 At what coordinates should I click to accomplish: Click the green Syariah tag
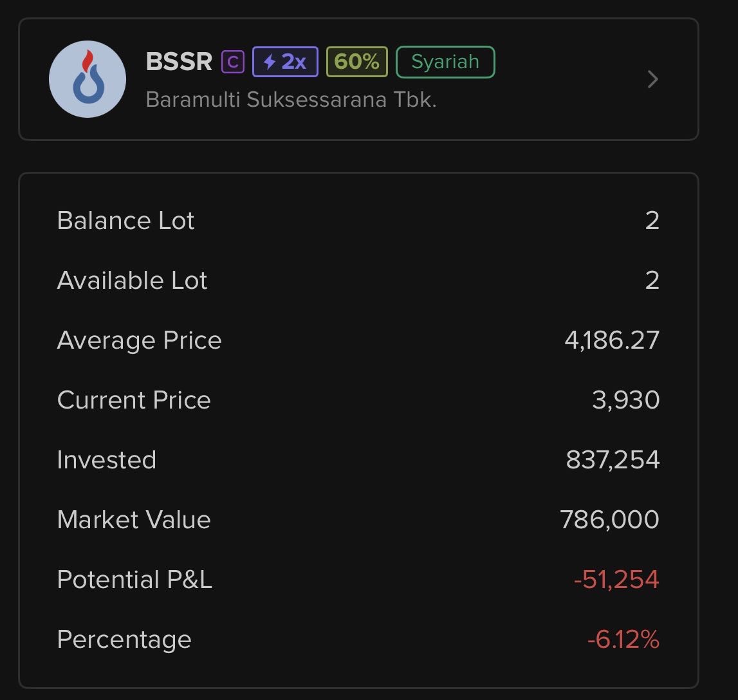(x=445, y=62)
